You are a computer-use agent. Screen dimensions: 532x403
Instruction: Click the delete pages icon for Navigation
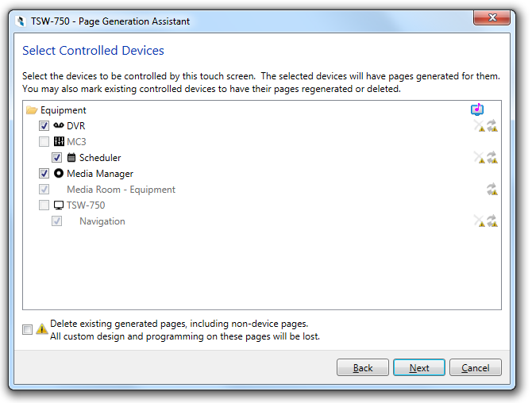[x=479, y=221]
